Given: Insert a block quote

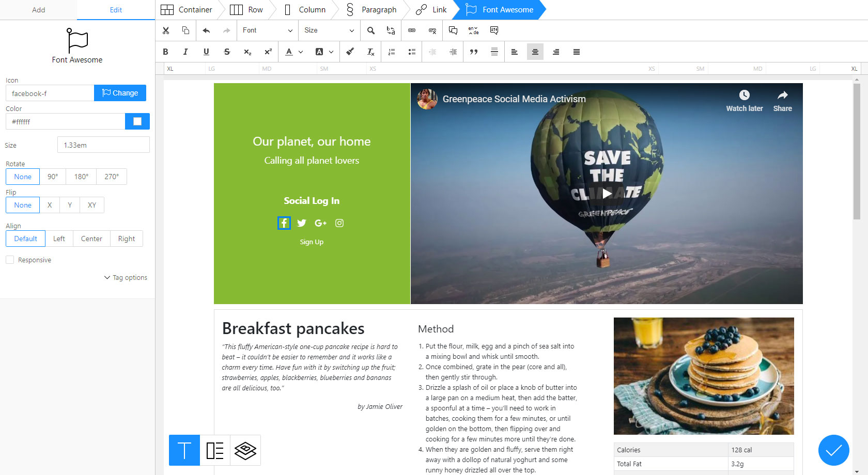Looking at the screenshot, I should coord(474,52).
